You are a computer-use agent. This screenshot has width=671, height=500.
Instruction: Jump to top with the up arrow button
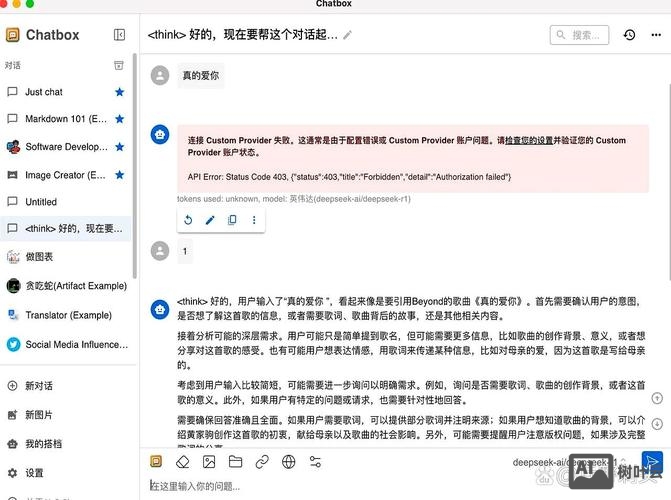click(657, 398)
